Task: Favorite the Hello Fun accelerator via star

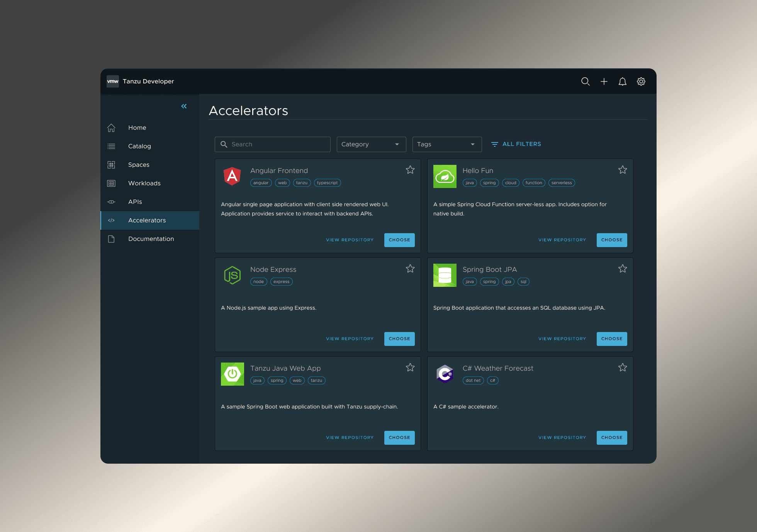Action: click(622, 169)
